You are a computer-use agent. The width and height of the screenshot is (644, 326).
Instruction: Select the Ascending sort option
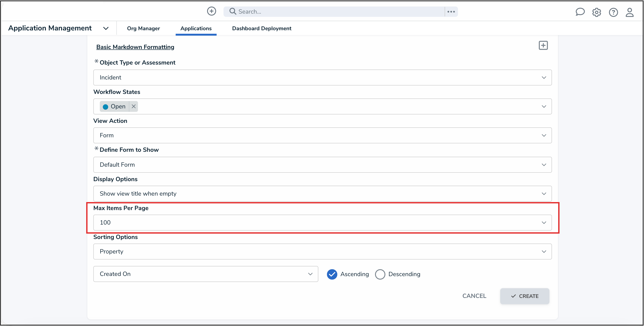coord(332,274)
